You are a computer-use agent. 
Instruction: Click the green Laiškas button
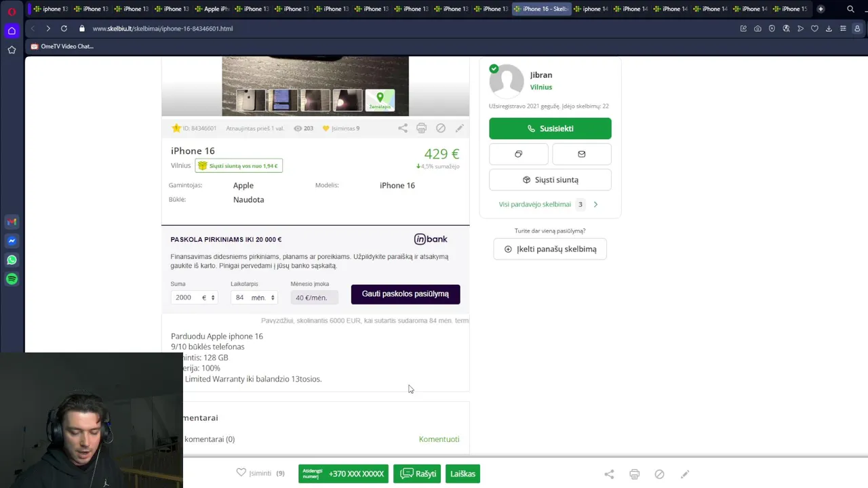[462, 474]
